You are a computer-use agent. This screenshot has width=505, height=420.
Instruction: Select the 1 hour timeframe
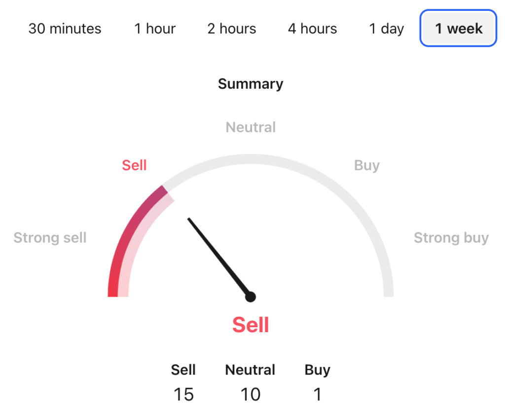[154, 29]
